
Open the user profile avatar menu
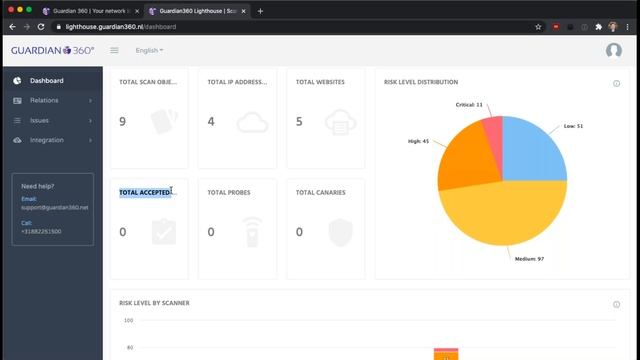click(613, 51)
